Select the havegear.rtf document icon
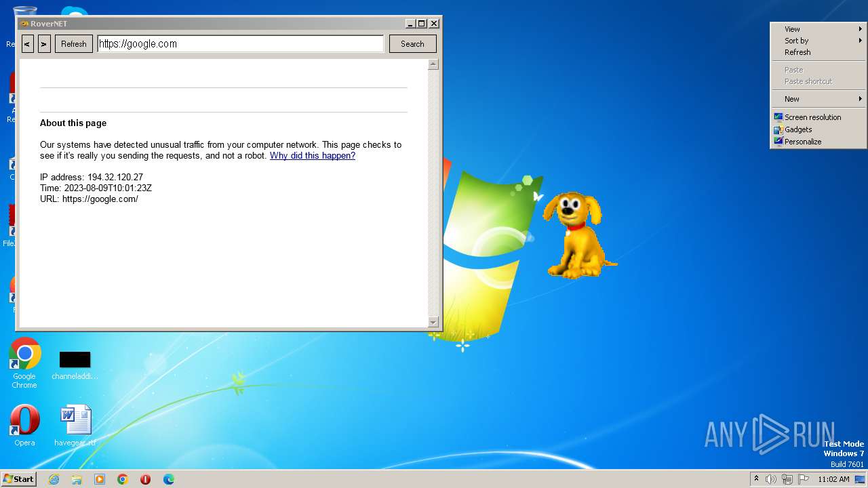Viewport: 868px width, 488px height. [x=75, y=426]
